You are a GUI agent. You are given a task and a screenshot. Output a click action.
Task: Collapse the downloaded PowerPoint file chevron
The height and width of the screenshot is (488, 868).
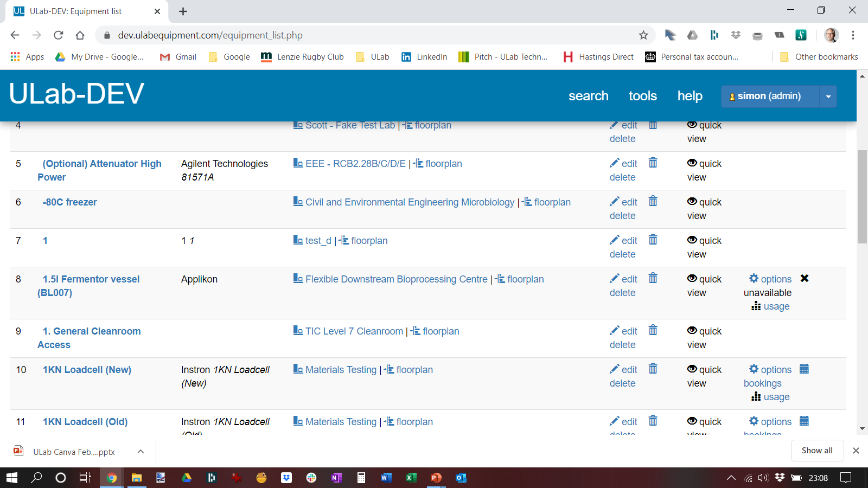tap(141, 451)
